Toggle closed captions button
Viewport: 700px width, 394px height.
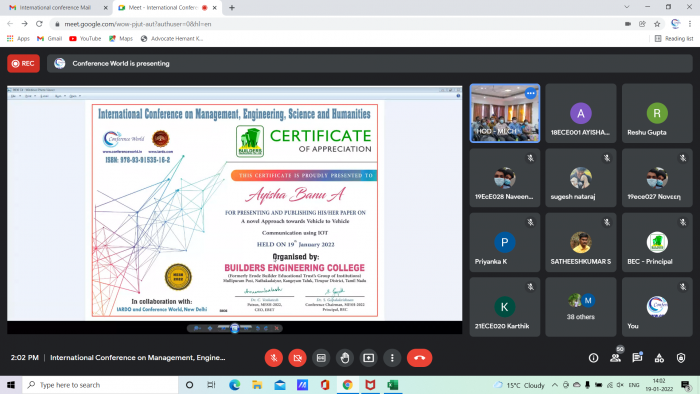click(x=321, y=358)
